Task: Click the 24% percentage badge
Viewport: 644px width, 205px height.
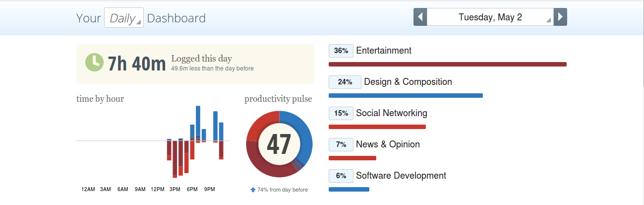Action: coord(345,82)
